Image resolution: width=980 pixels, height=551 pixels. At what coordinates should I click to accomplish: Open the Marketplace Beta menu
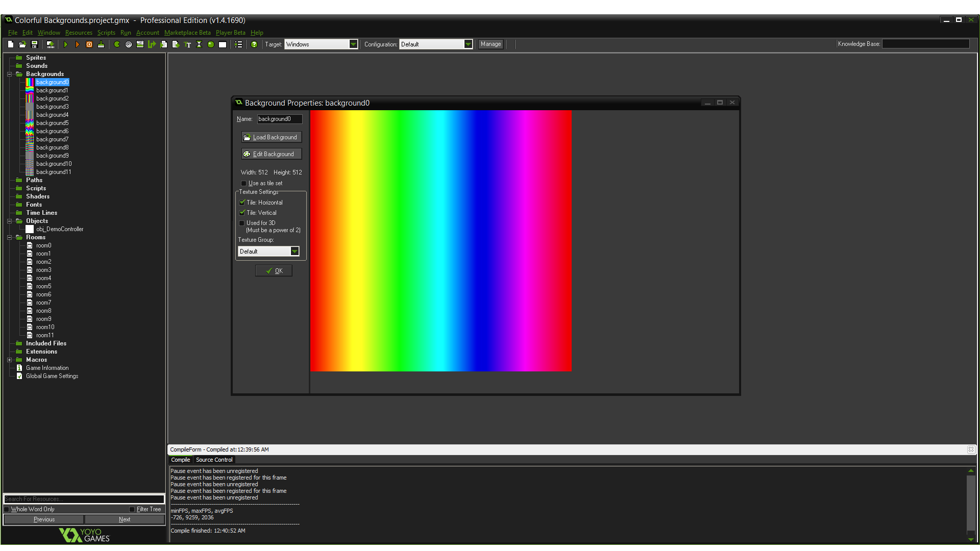[x=187, y=32]
